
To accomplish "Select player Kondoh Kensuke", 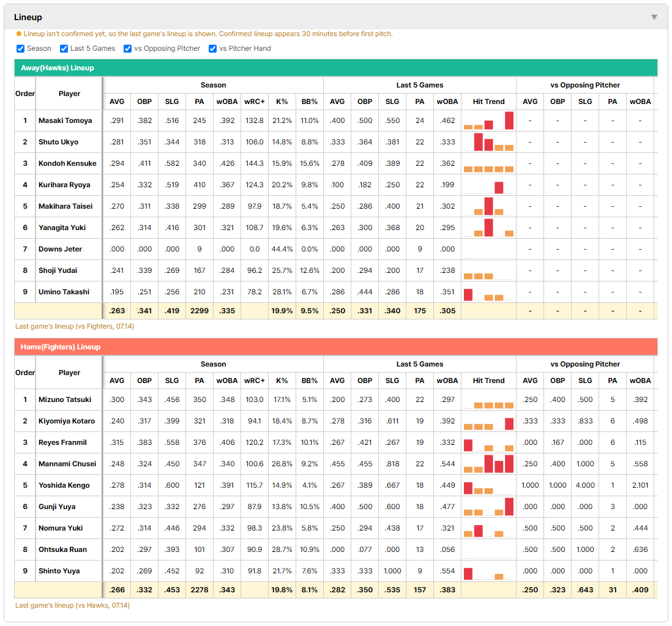I will [x=67, y=163].
